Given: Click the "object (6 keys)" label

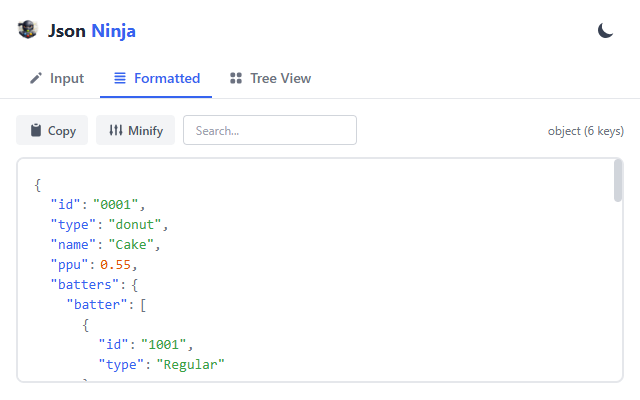Looking at the screenshot, I should pos(586,131).
